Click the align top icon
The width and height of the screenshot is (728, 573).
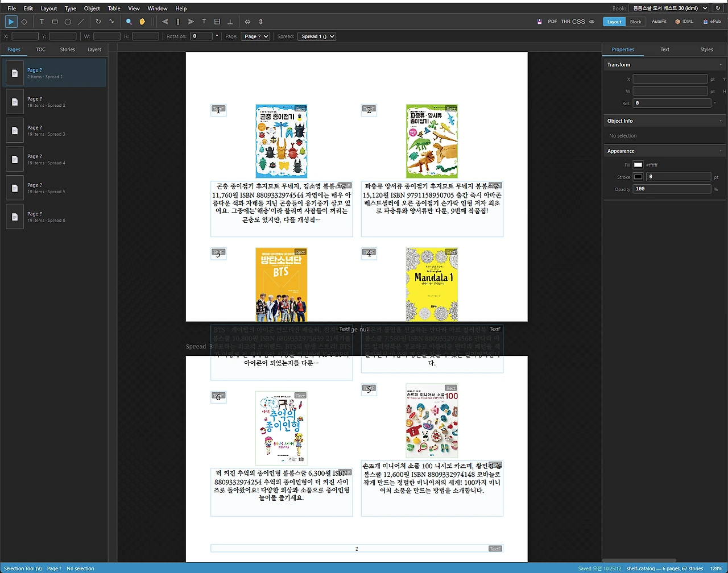point(204,22)
